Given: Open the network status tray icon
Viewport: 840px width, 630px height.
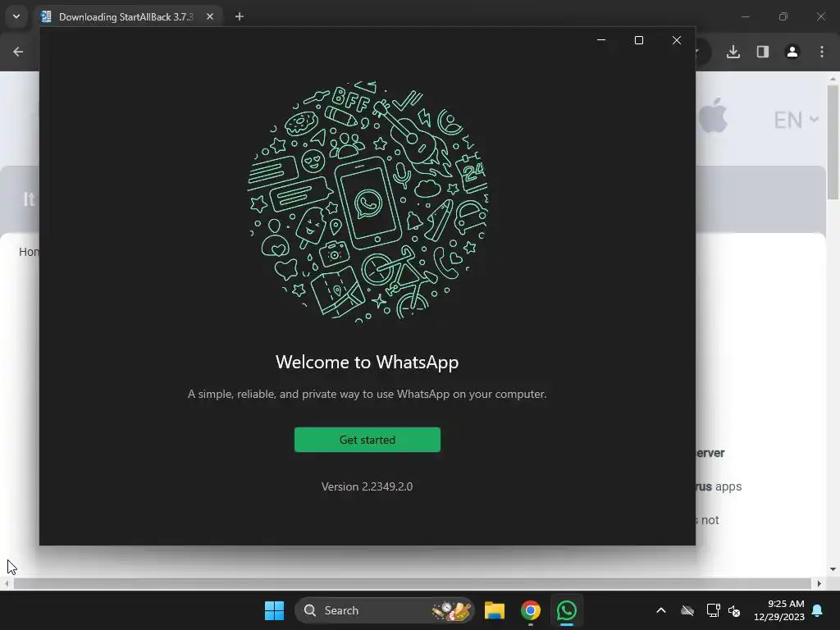Looking at the screenshot, I should 713,610.
